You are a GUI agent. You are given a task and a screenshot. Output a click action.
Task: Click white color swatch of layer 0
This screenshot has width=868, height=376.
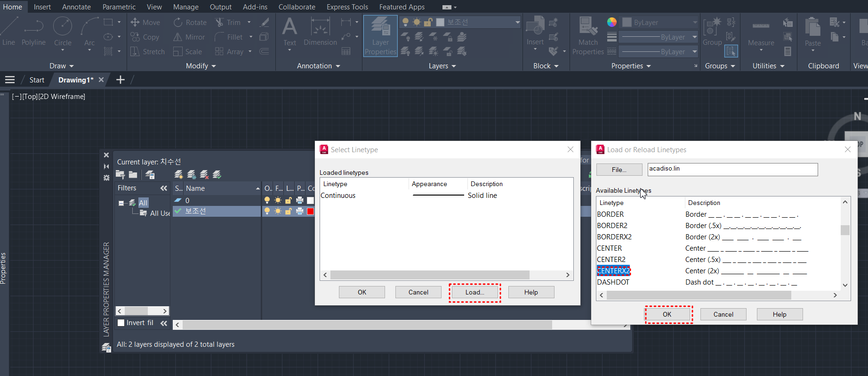[310, 200]
